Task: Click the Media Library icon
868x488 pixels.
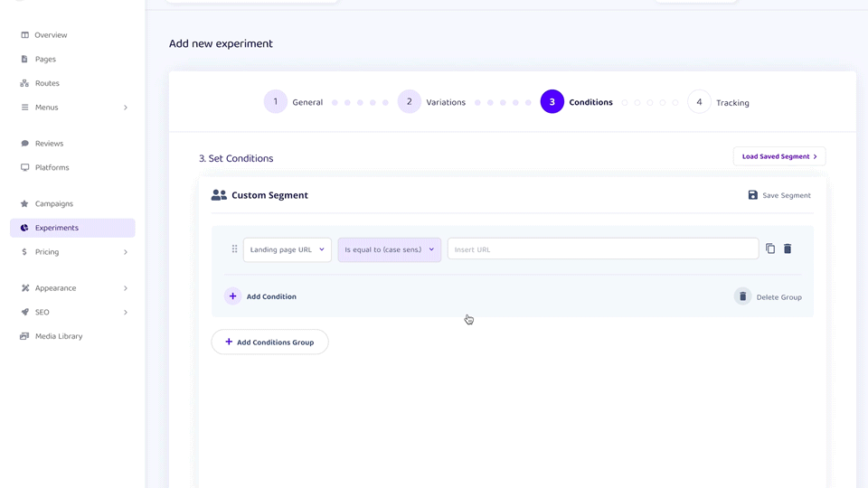Action: pyautogui.click(x=24, y=336)
